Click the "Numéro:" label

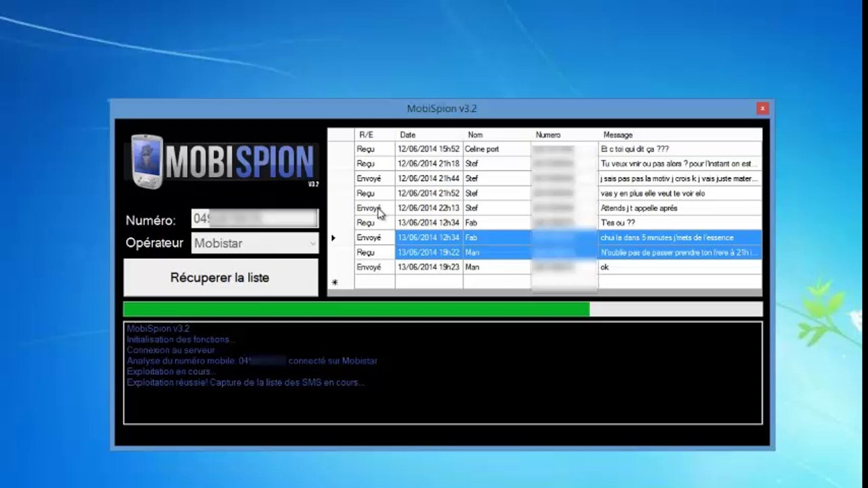[x=150, y=220]
